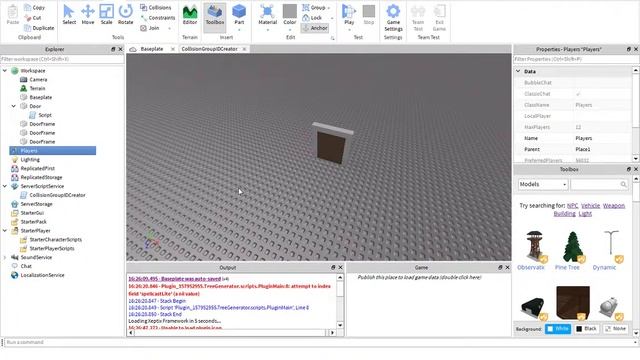Activate the Move tool
Image resolution: width=640 pixels, height=360 pixels.
(x=88, y=15)
